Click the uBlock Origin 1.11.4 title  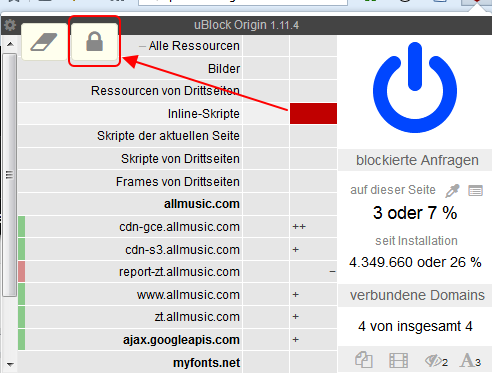(246, 25)
